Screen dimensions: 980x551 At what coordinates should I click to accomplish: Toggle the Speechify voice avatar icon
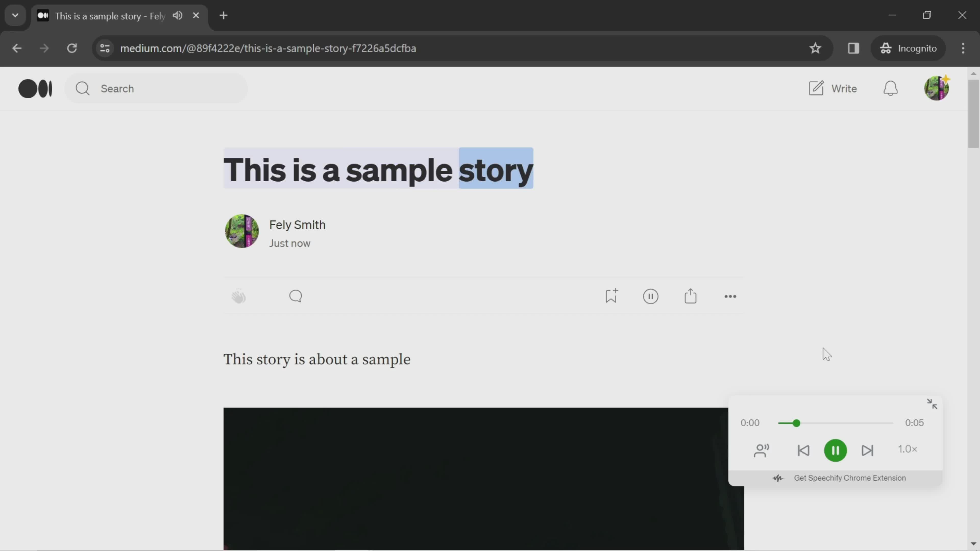point(761,450)
